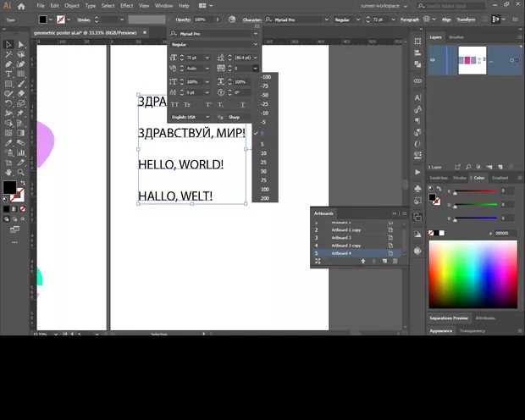Set paint to None in Tools panel
The height and width of the screenshot is (420, 525).
[23, 209]
